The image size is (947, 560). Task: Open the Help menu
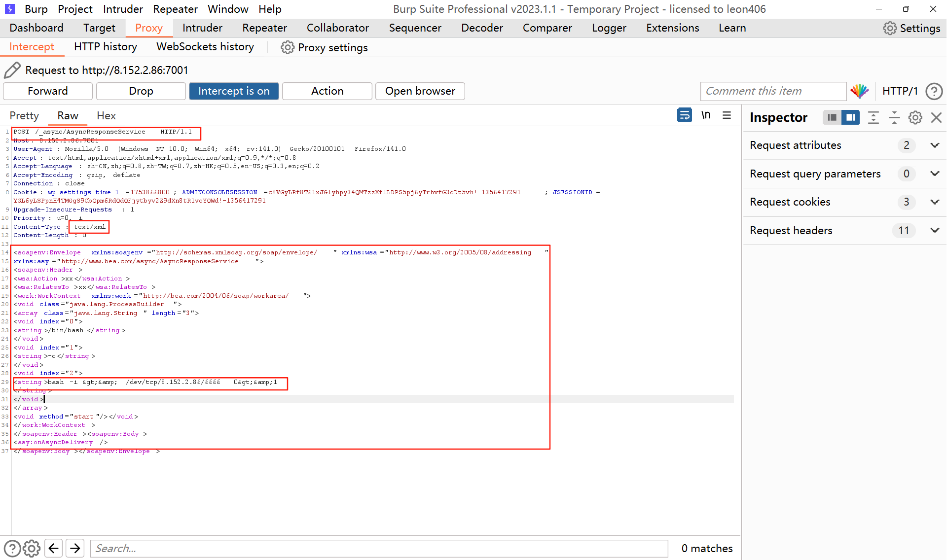click(270, 9)
